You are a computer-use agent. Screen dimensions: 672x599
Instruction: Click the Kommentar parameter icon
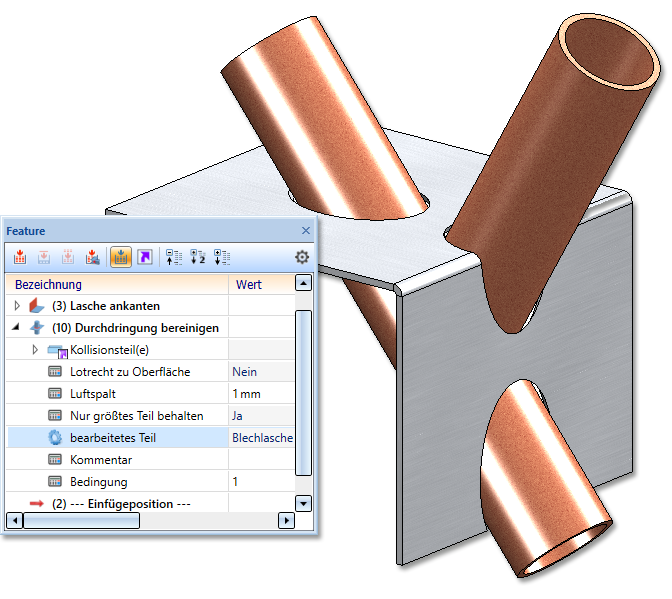(x=55, y=460)
